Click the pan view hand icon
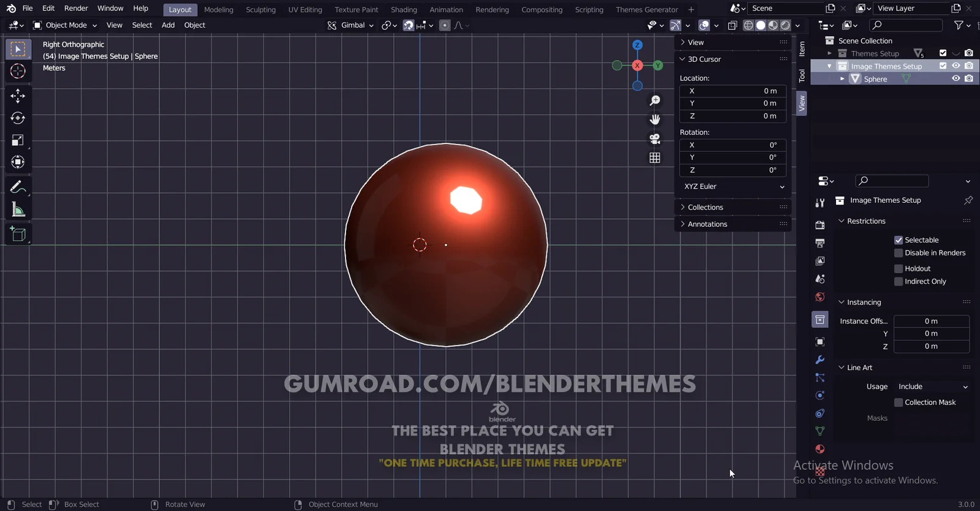Screen dimensions: 980x511 click(655, 119)
